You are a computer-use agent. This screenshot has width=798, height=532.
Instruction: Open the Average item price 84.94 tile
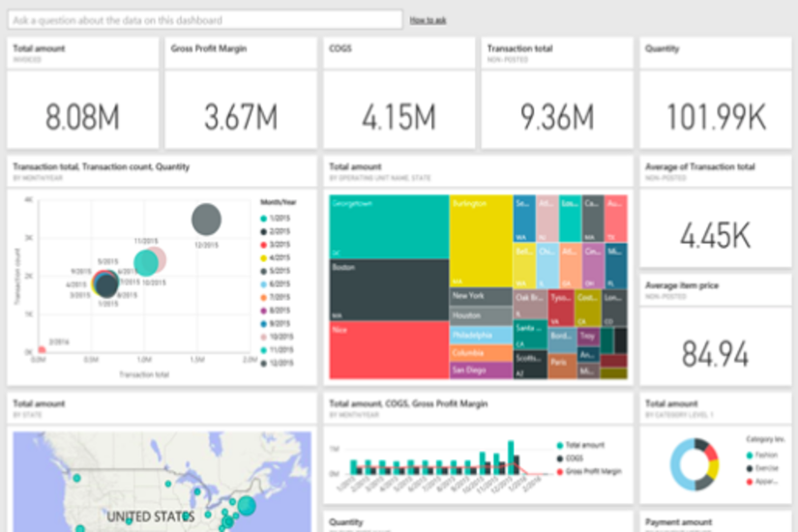tap(716, 330)
